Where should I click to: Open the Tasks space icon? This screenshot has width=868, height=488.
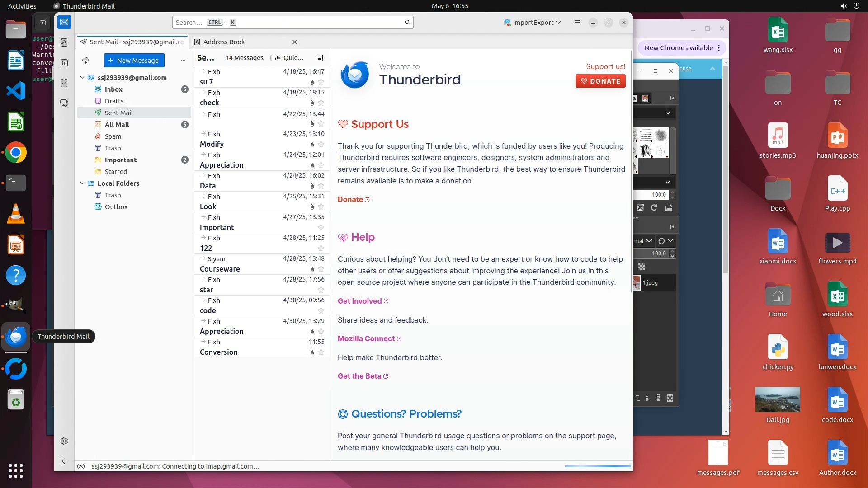[x=64, y=83]
